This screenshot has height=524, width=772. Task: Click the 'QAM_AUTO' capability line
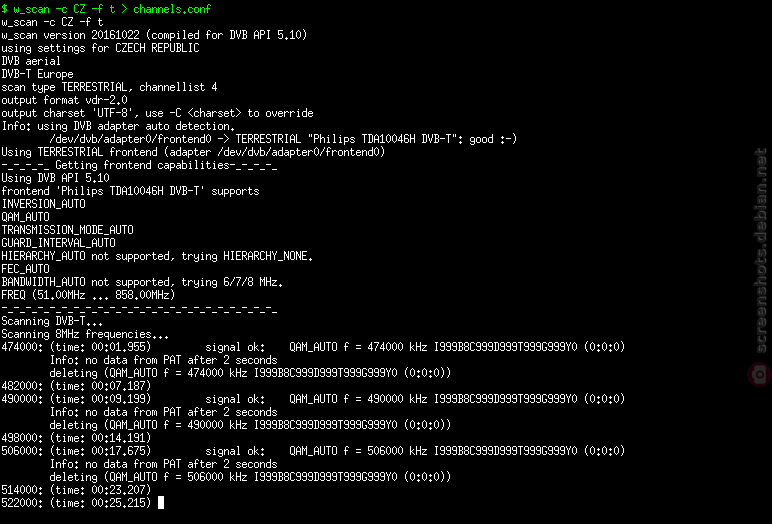(26, 217)
